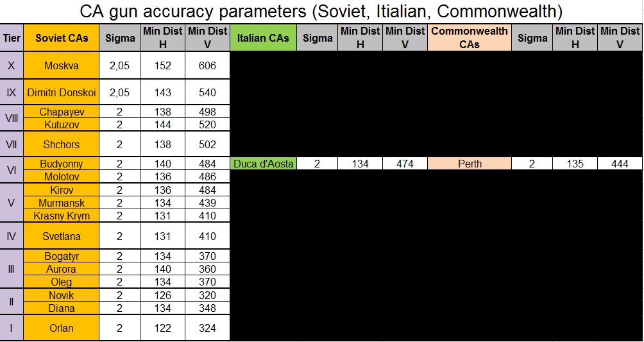Viewport: 644px width, 342px height.
Task: Click the Diana ship cell
Action: click(61, 308)
